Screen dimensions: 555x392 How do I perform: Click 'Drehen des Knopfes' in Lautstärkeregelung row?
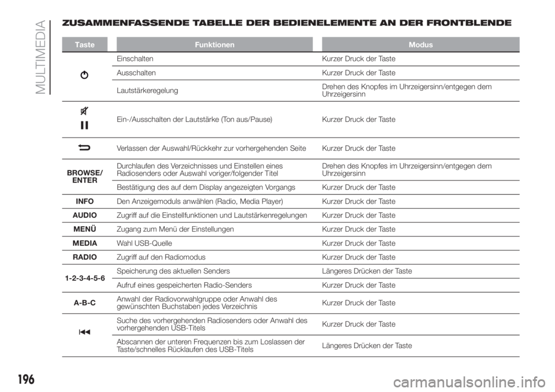coord(406,91)
